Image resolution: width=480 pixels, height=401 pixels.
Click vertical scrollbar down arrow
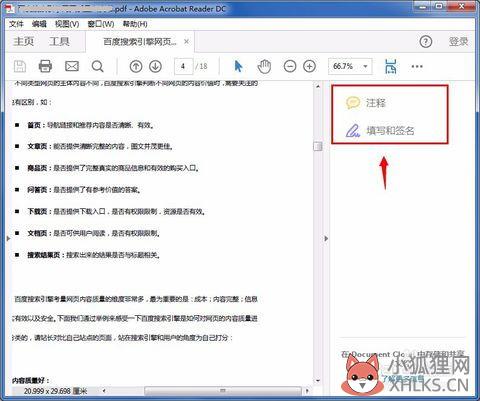pos(318,381)
